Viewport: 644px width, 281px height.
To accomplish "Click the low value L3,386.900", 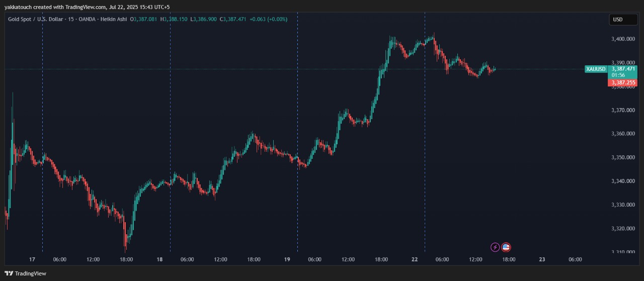I will pyautogui.click(x=203, y=19).
